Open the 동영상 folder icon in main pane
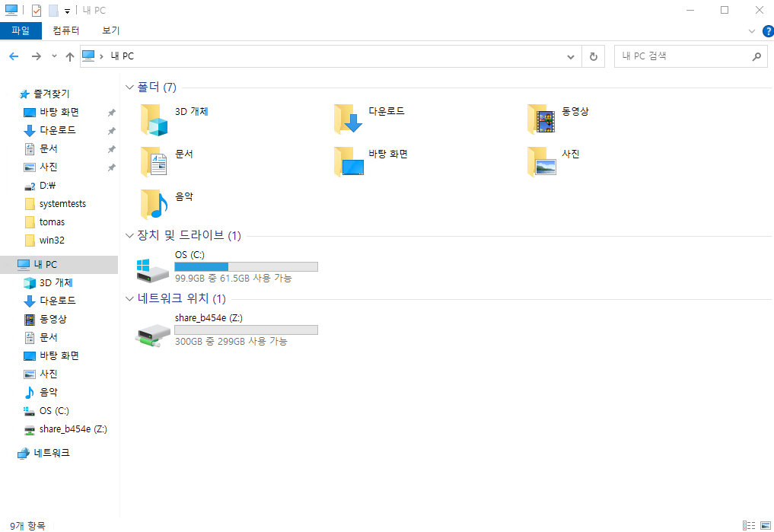 (542, 119)
